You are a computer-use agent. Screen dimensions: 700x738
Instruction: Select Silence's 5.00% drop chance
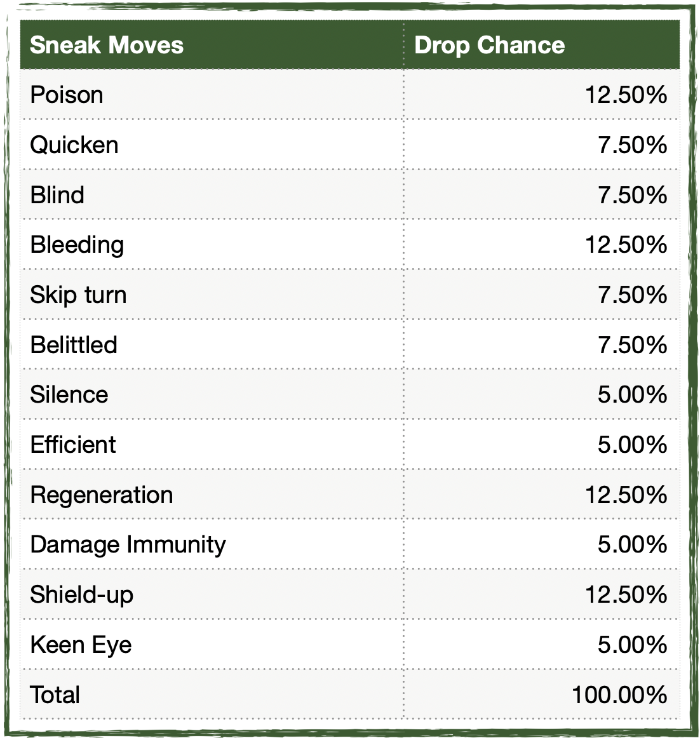pyautogui.click(x=632, y=394)
